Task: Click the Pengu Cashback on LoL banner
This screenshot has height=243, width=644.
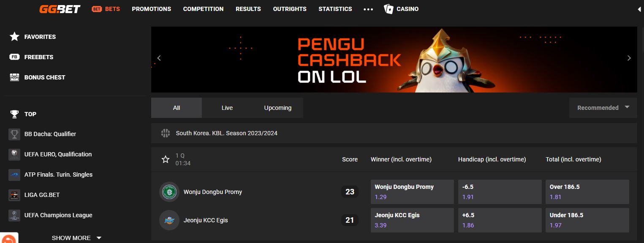Action: pos(394,60)
